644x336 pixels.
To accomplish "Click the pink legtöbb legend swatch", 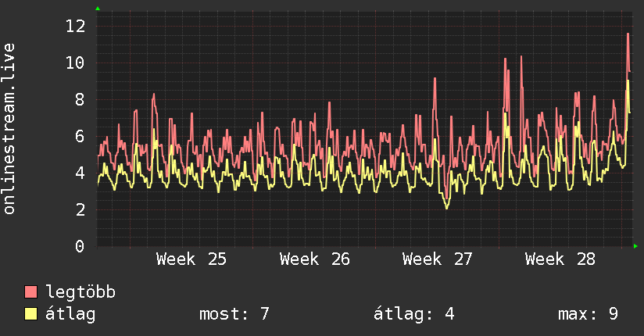I will click(30, 291).
